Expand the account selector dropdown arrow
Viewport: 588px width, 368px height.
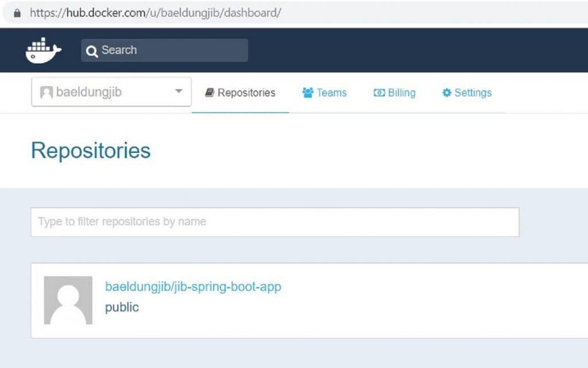point(179,91)
